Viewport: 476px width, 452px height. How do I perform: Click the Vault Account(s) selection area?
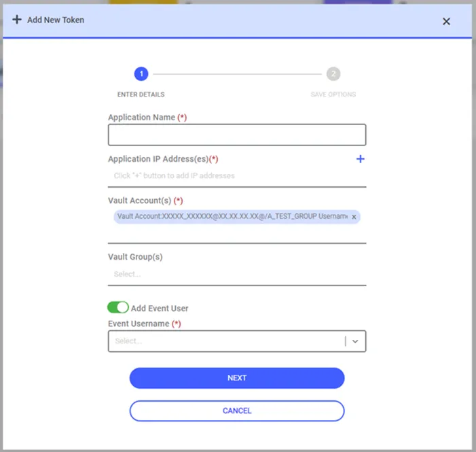(237, 224)
